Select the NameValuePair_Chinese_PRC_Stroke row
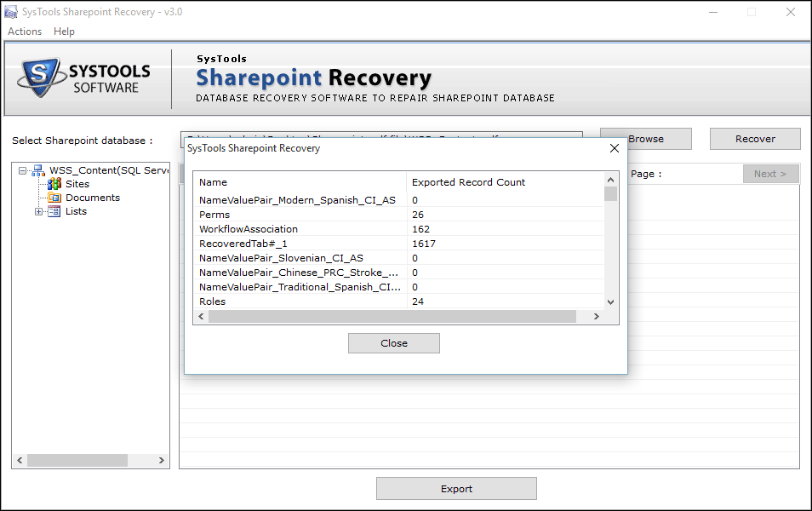The height and width of the screenshot is (511, 812). (x=398, y=273)
